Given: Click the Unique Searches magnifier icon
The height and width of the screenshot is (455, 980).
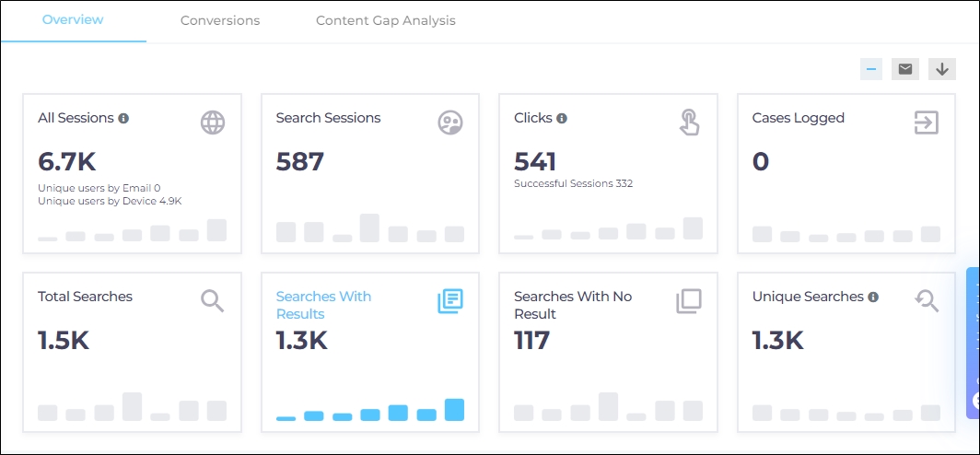Looking at the screenshot, I should coord(926,300).
